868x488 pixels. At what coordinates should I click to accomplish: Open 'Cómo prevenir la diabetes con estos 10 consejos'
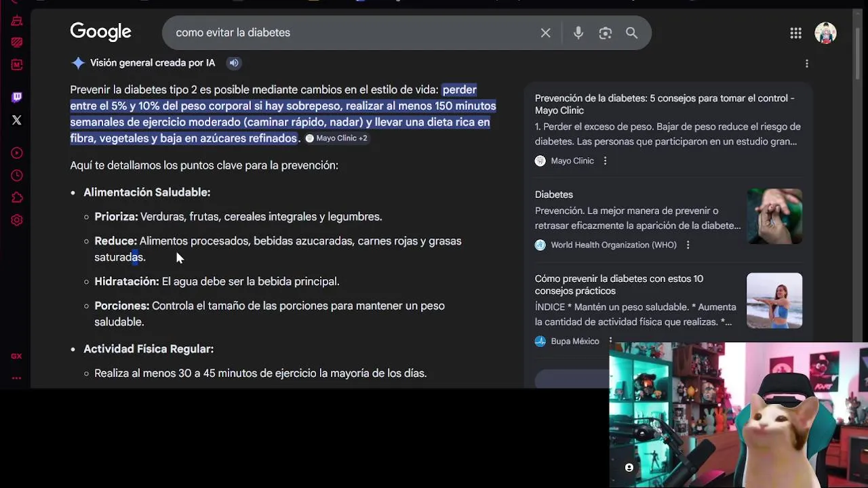[619, 285]
